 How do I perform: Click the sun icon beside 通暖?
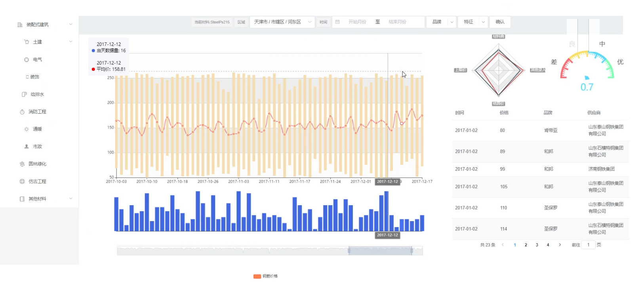point(27,129)
